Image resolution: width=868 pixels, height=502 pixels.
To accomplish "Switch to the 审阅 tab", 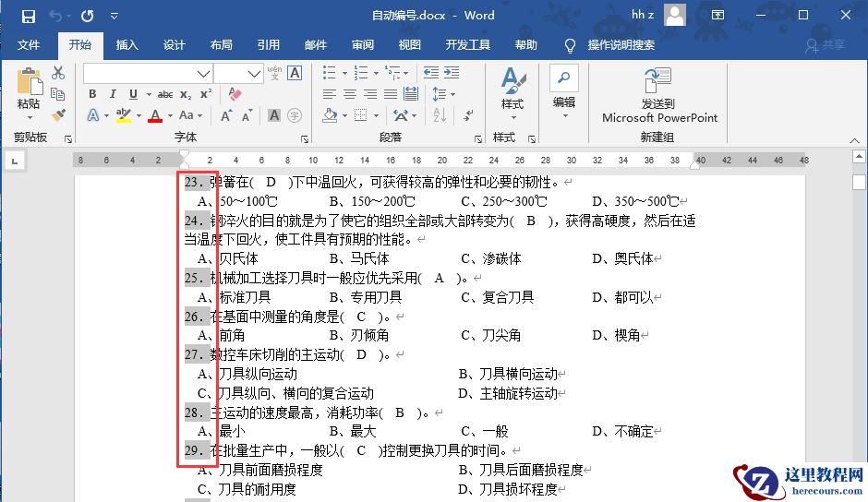I will pyautogui.click(x=363, y=45).
